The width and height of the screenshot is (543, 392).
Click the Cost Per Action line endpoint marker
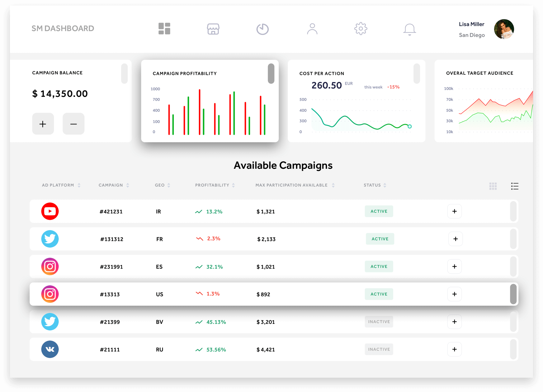[410, 126]
